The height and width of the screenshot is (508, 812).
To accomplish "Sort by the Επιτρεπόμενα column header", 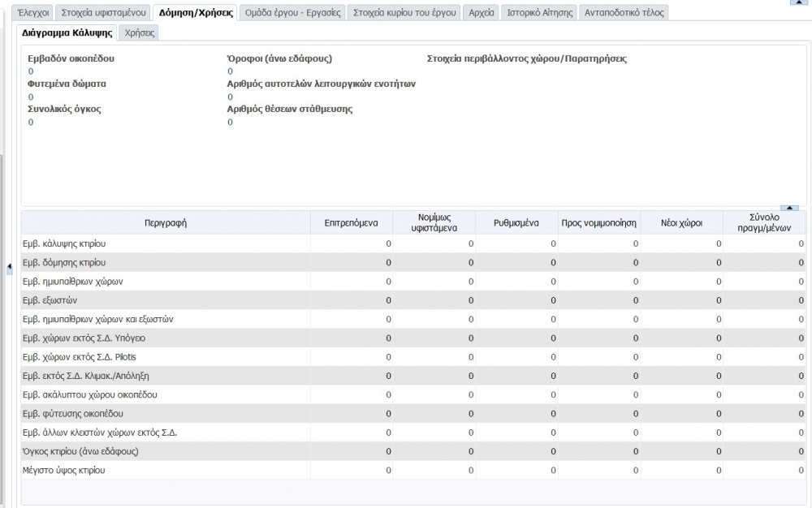I will click(x=351, y=223).
